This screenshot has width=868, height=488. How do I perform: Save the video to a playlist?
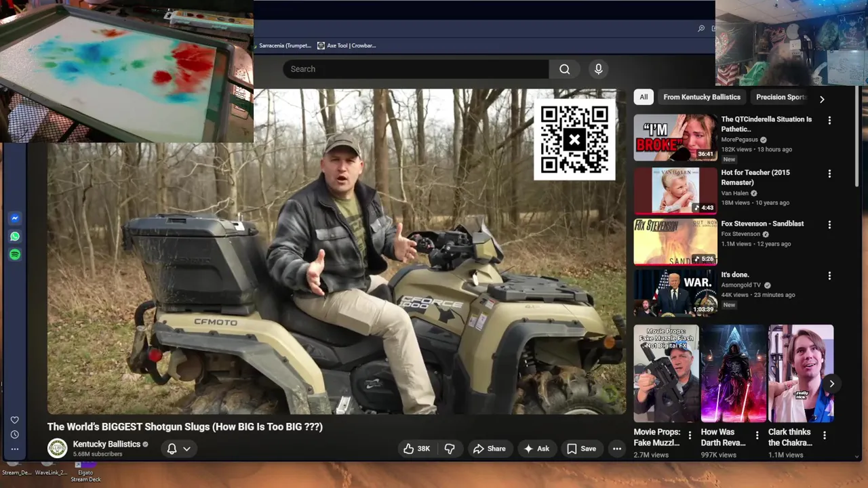(x=581, y=449)
